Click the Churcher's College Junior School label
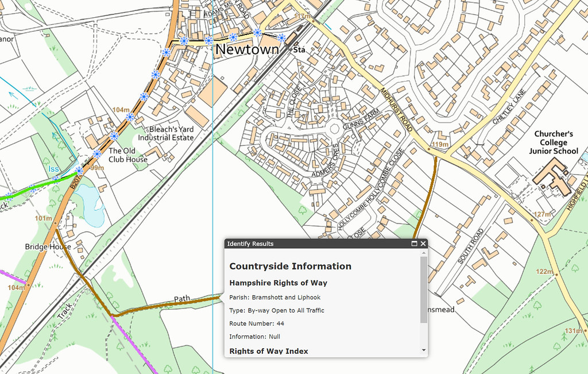 tap(554, 142)
